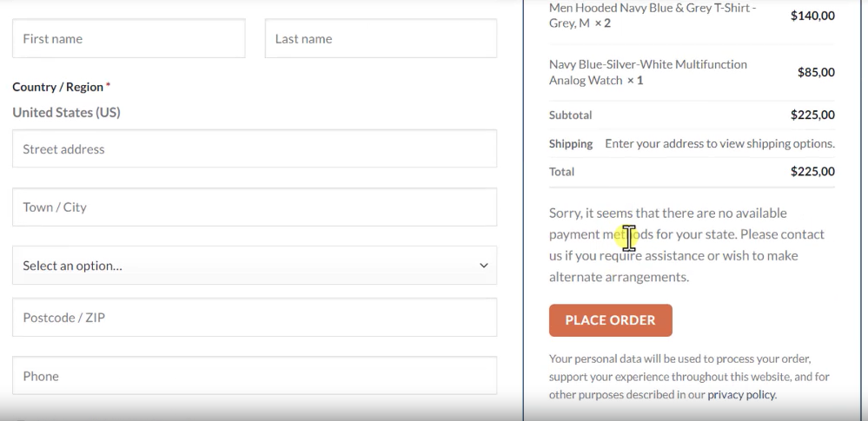Open the privacy policy link
This screenshot has width=868, height=421.
[x=741, y=394]
